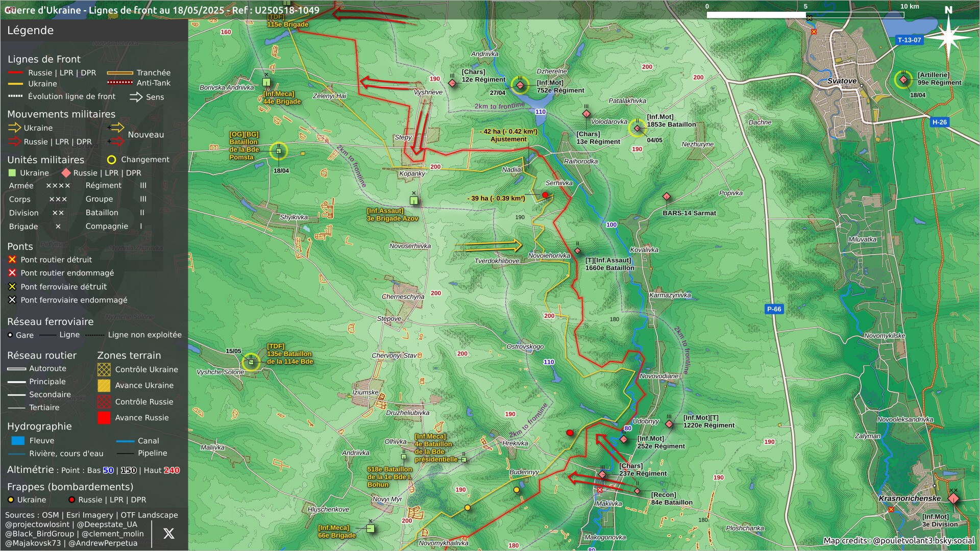Screen dimensions: 980x551
Task: Click the red strike dot near Hrekivka
Action: pyautogui.click(x=570, y=433)
